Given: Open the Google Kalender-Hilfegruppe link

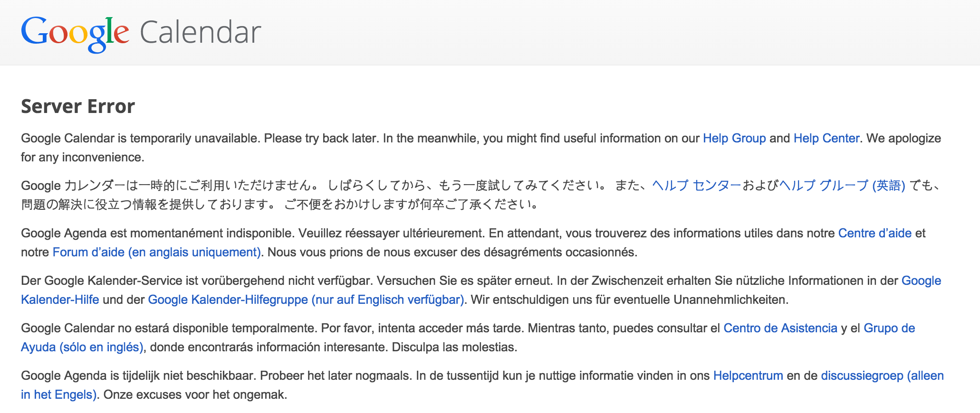Looking at the screenshot, I should click(x=306, y=300).
